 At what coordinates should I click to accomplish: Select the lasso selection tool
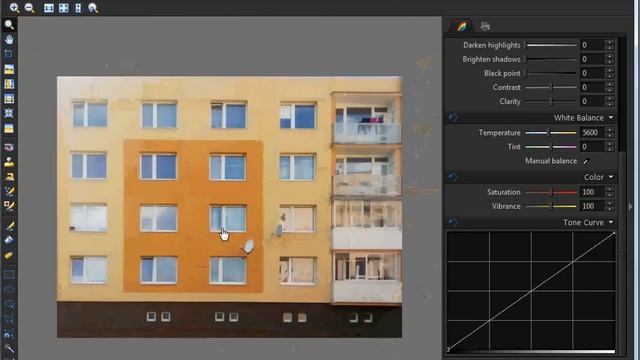click(9, 304)
